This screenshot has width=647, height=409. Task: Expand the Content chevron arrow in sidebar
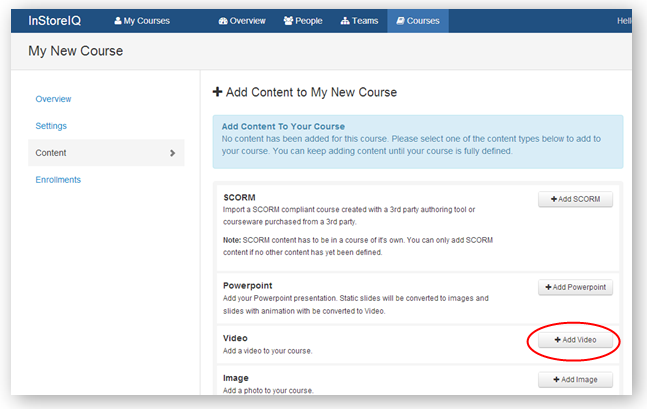point(172,153)
